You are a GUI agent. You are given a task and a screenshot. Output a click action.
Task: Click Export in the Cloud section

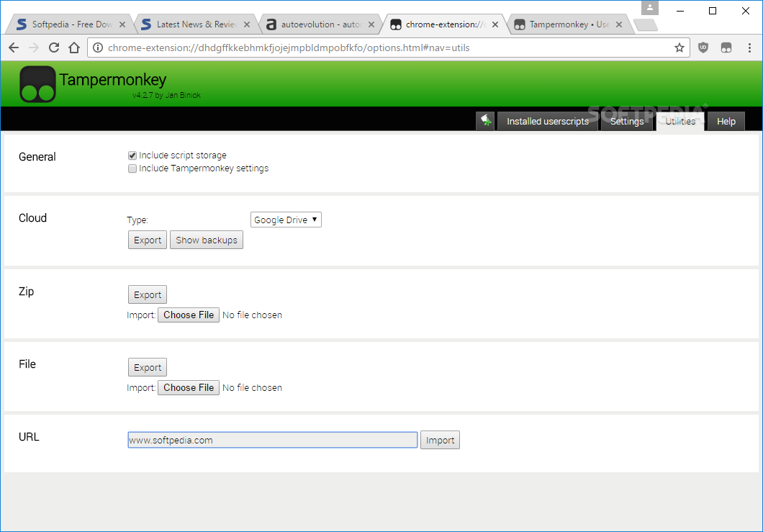click(x=148, y=240)
